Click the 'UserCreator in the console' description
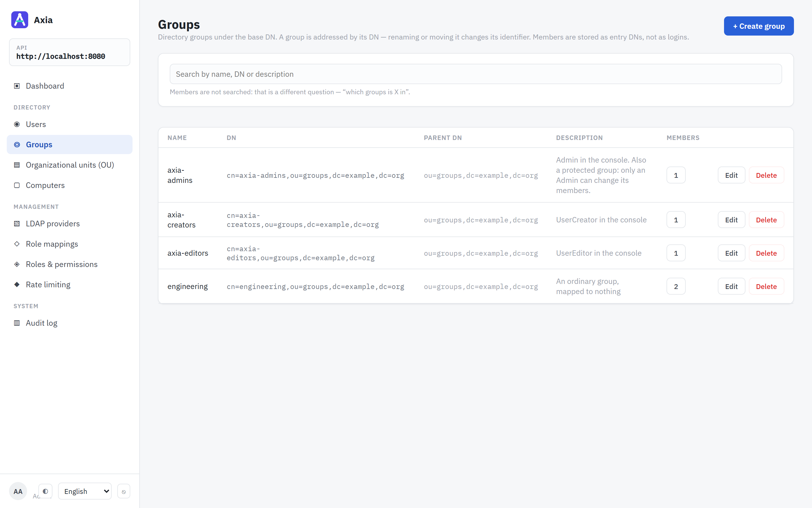 tap(601, 220)
